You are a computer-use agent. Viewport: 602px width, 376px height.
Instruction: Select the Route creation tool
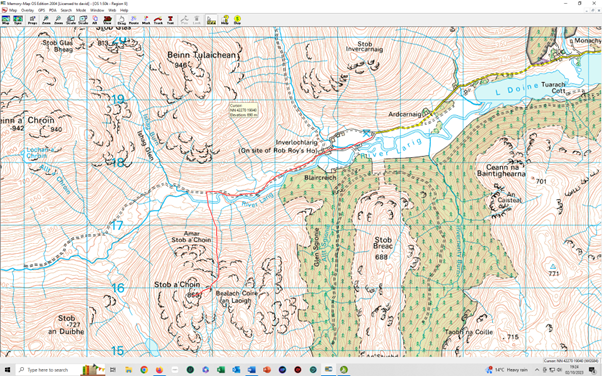[x=134, y=20]
